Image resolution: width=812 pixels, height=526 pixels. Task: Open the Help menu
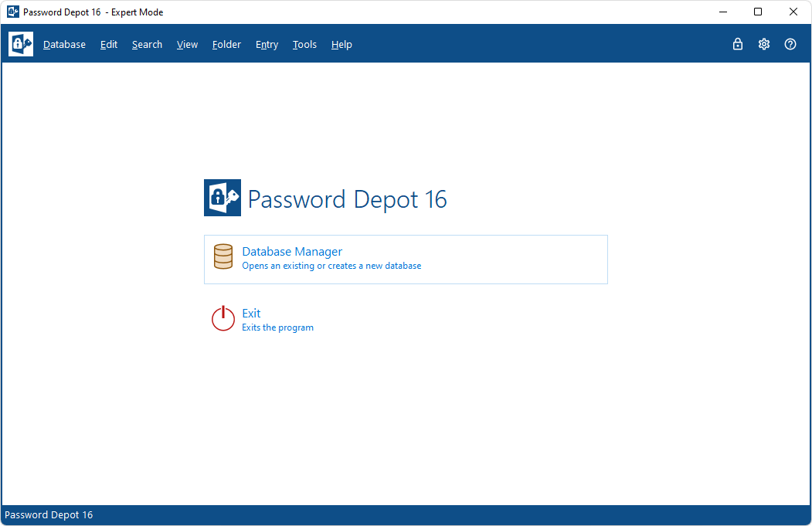[x=341, y=45]
